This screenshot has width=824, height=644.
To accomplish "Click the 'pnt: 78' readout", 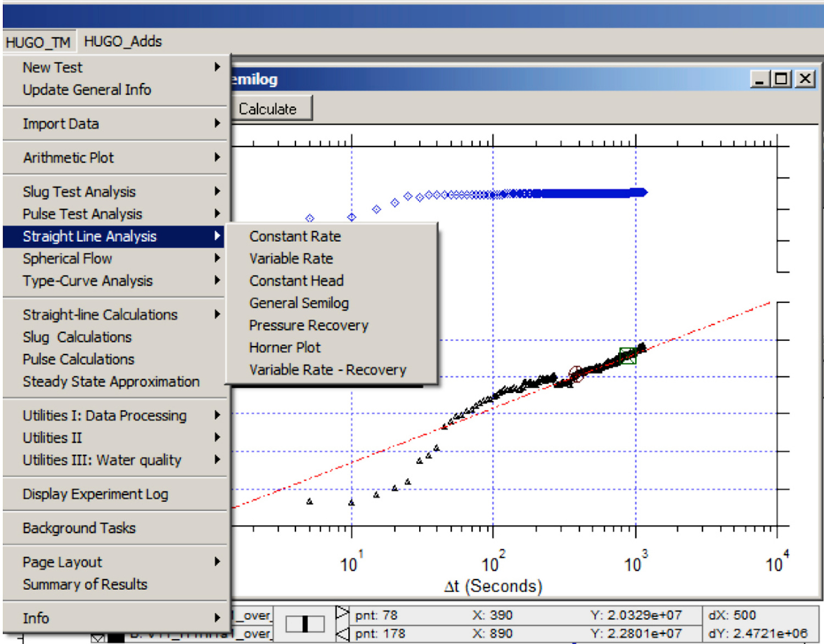I will coord(376,615).
